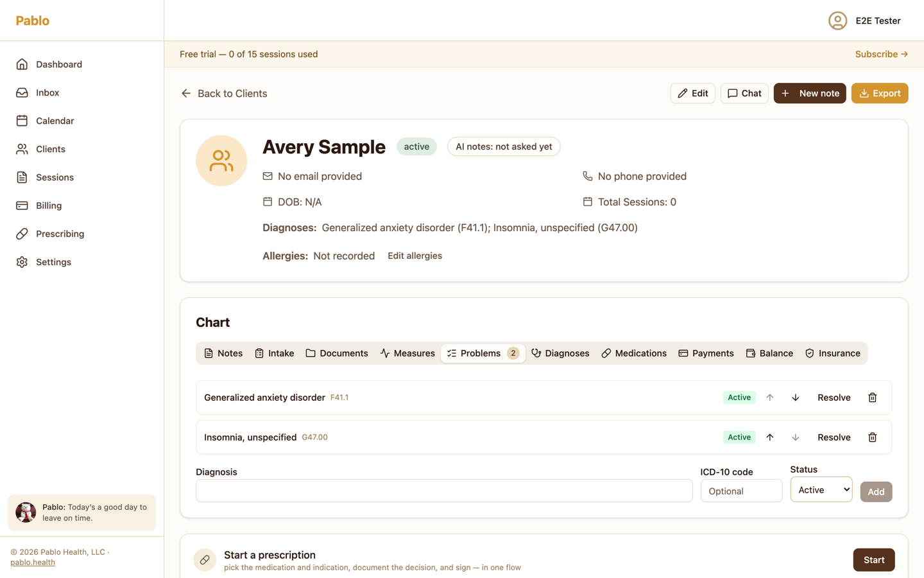Switch to the Notes tab
The image size is (924, 578).
coord(223,353)
